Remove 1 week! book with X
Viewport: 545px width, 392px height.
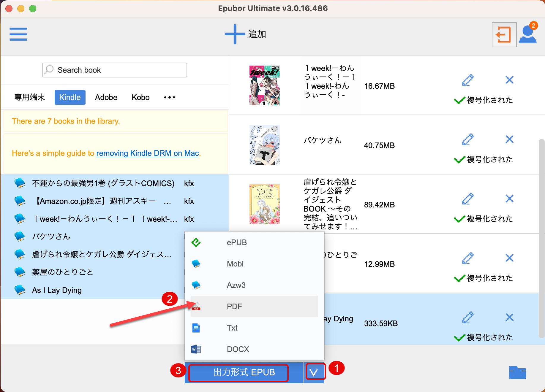510,80
